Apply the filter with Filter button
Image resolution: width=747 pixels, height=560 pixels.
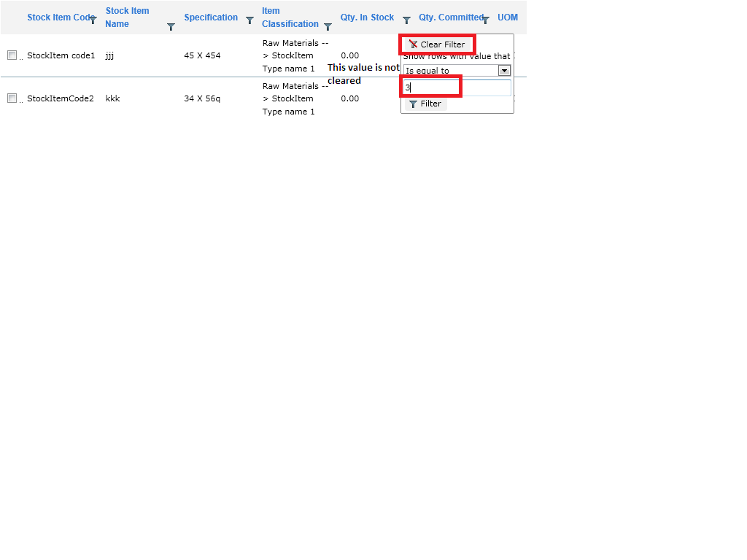425,104
